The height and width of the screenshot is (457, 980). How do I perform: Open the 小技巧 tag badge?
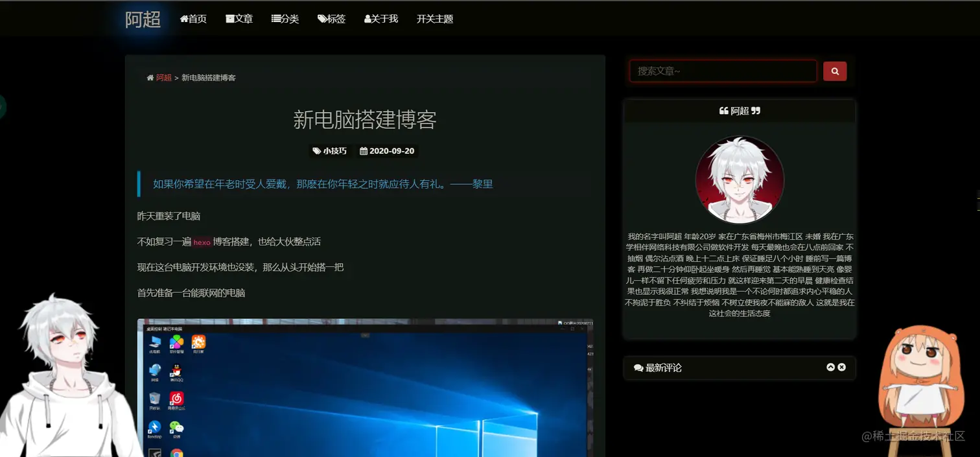329,151
